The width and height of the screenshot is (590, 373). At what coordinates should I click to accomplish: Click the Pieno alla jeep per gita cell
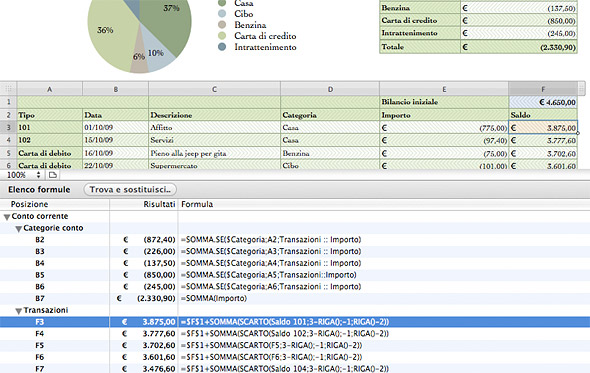[214, 153]
